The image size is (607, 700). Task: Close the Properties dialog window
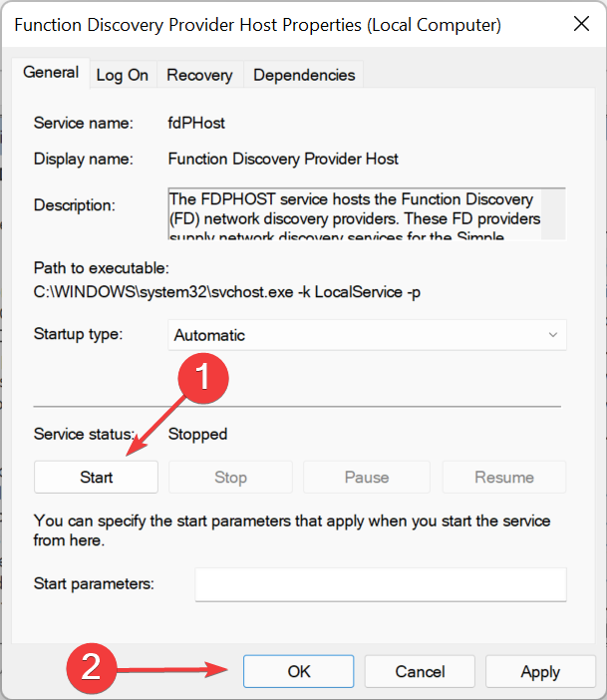[x=577, y=24]
